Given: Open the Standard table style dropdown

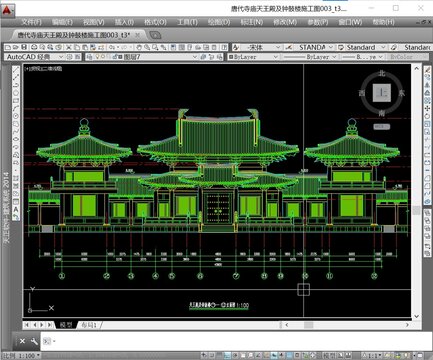Looking at the screenshot, I should click(383, 48).
